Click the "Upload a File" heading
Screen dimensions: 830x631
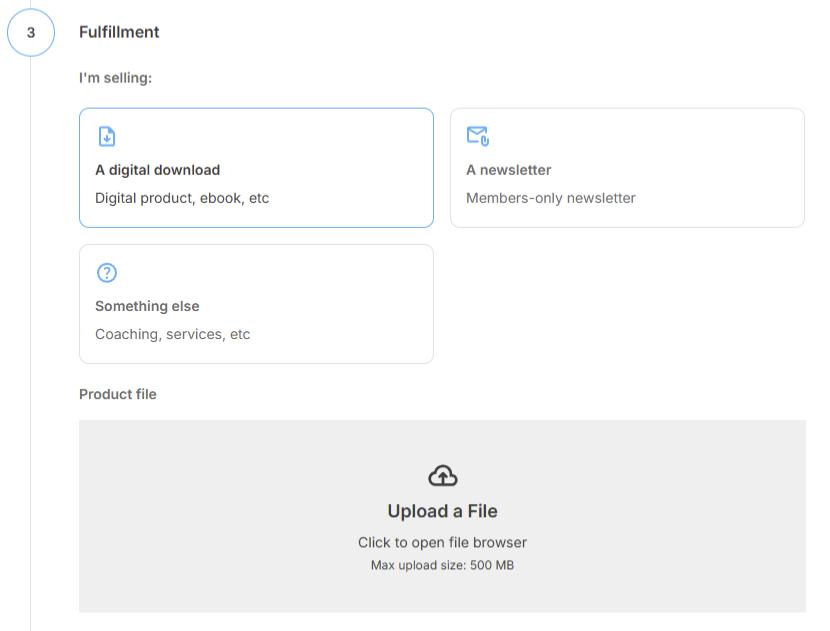click(442, 511)
